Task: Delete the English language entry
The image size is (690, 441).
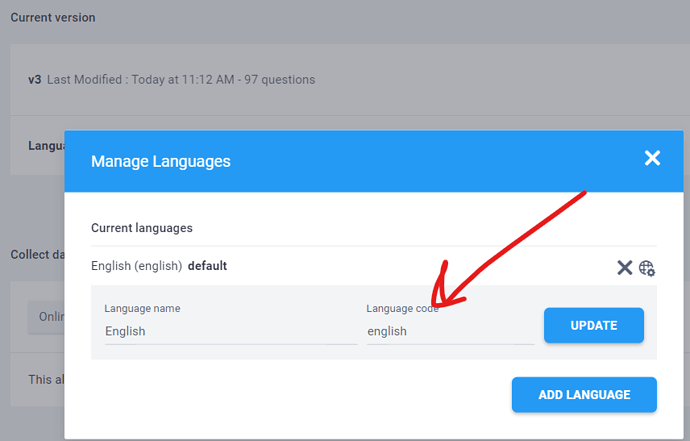Action: (x=624, y=267)
